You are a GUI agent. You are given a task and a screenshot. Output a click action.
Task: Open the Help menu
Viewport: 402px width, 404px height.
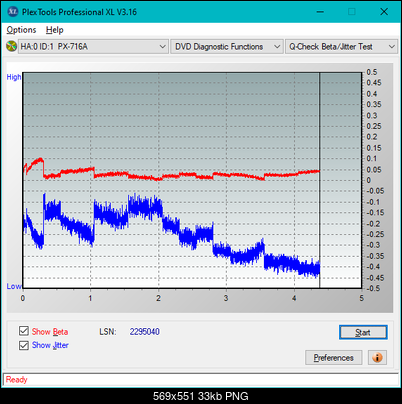click(55, 30)
